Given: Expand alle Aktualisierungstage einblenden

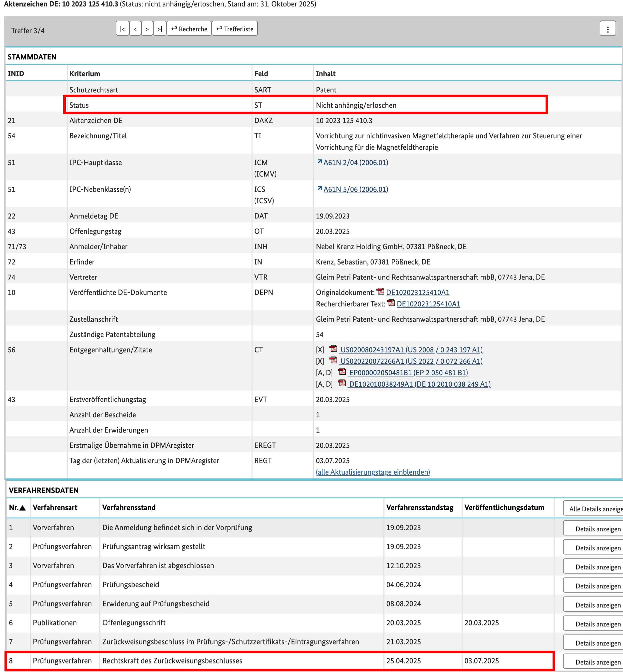Looking at the screenshot, I should 372,472.
